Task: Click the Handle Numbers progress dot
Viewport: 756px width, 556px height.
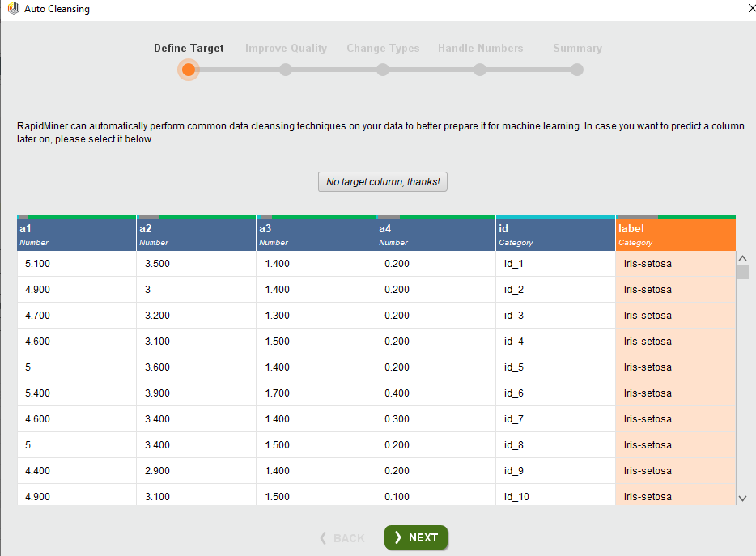Action: click(x=480, y=70)
